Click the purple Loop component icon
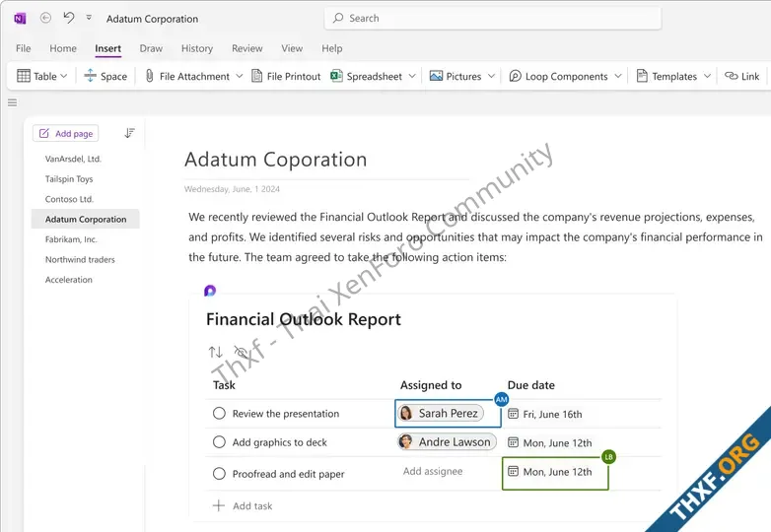771x532 pixels. click(x=210, y=291)
